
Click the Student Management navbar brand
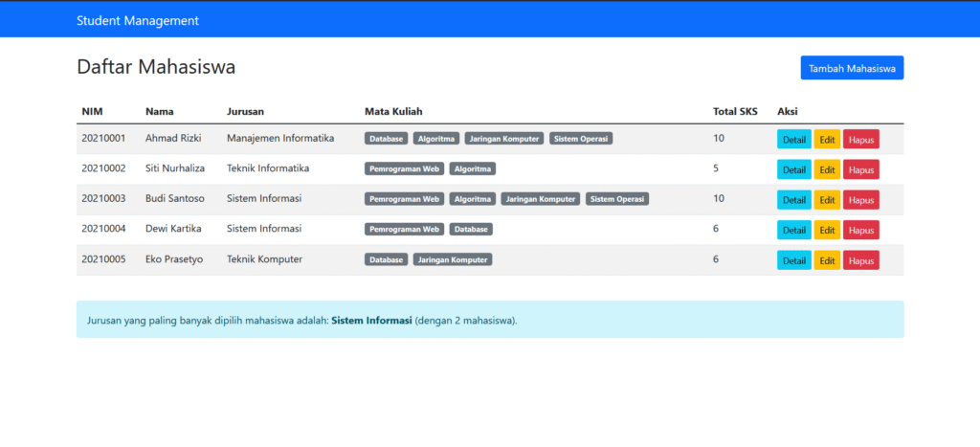coord(138,20)
